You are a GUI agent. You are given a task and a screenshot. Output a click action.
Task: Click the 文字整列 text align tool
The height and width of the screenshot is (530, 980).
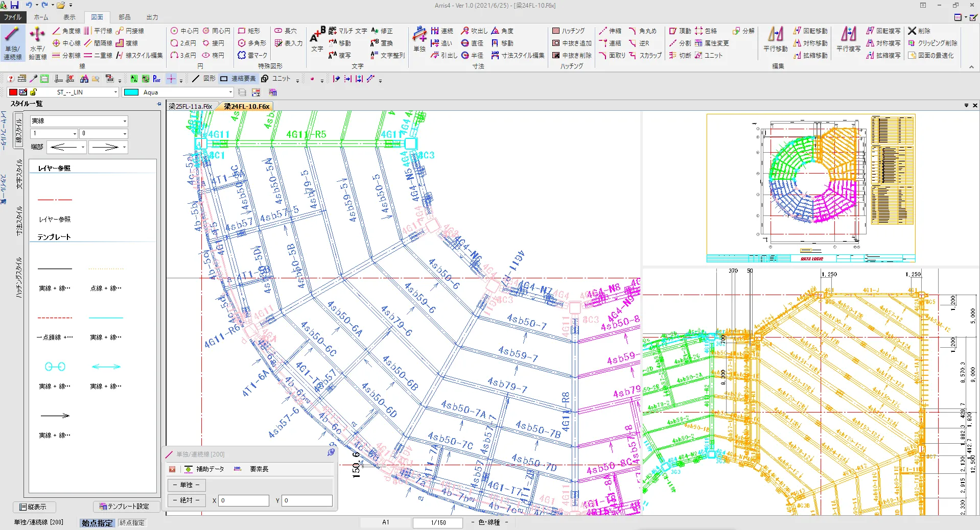coord(388,56)
